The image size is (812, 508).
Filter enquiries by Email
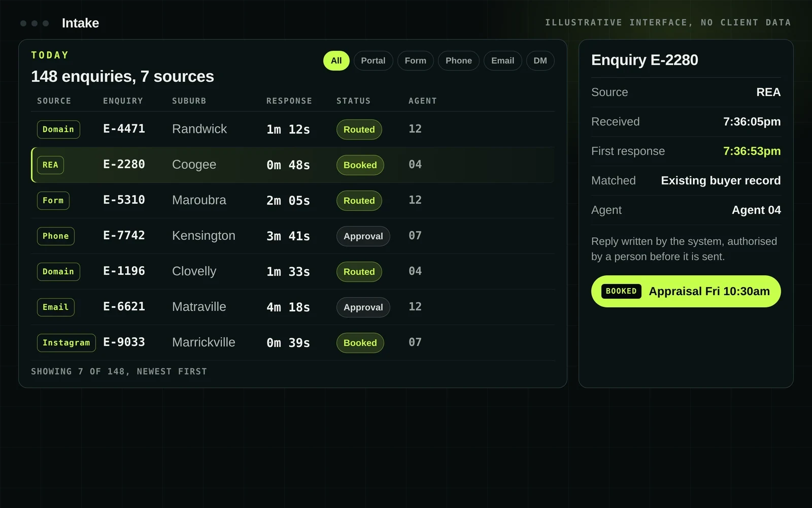[x=502, y=60]
